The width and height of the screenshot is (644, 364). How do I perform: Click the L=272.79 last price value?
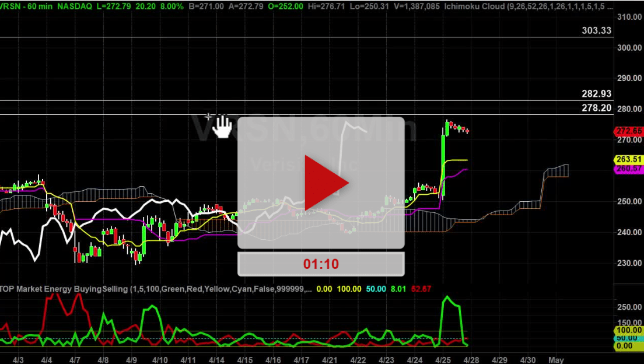click(x=115, y=6)
